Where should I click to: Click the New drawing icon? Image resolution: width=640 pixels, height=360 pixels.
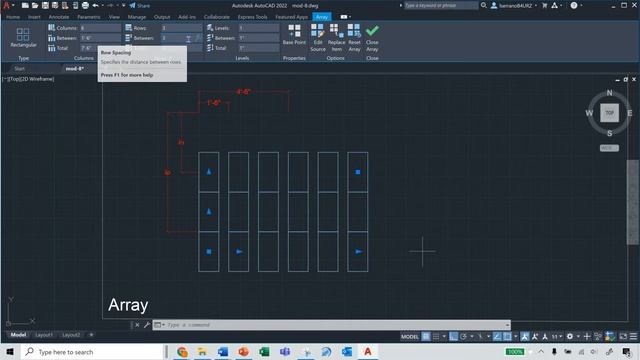click(x=25, y=5)
